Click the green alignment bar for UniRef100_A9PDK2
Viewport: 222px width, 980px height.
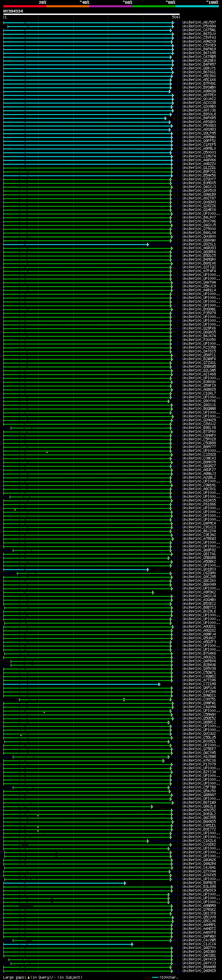tap(78, 592)
